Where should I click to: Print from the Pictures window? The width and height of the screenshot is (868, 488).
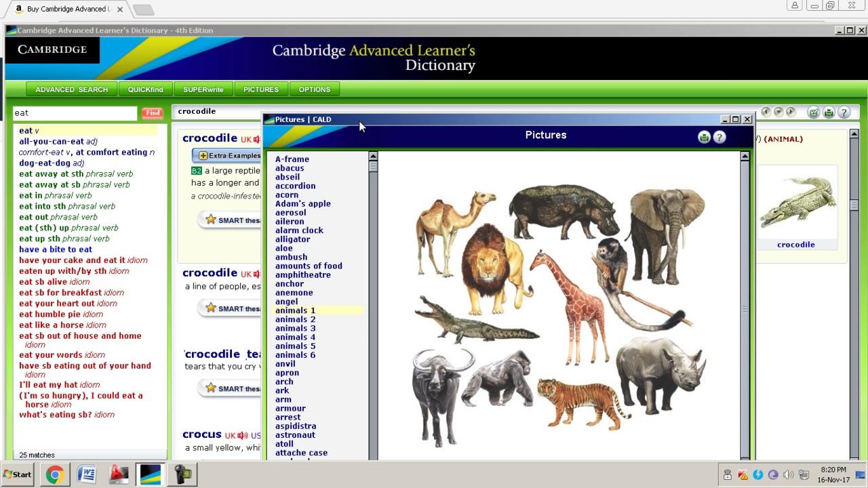tap(705, 137)
